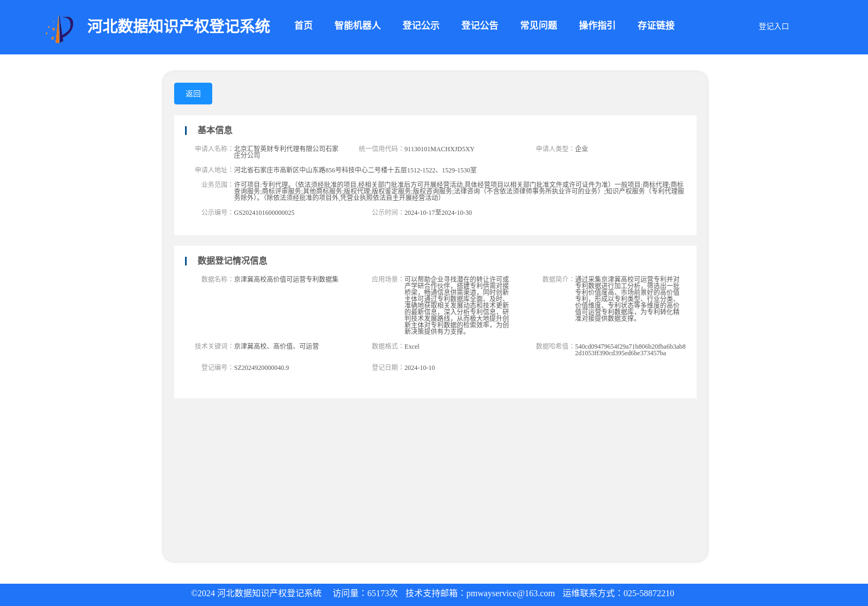Click the 统一信用代码 label
This screenshot has width=868, height=606.
point(381,149)
